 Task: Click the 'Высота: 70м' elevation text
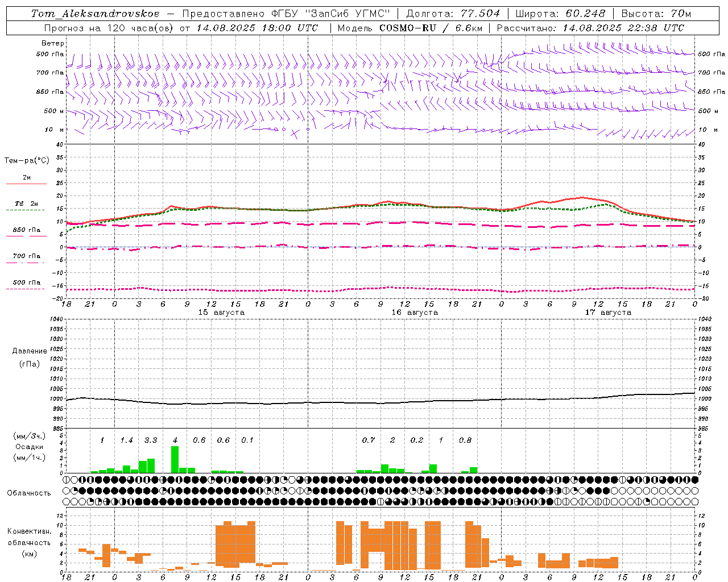pyautogui.click(x=656, y=14)
